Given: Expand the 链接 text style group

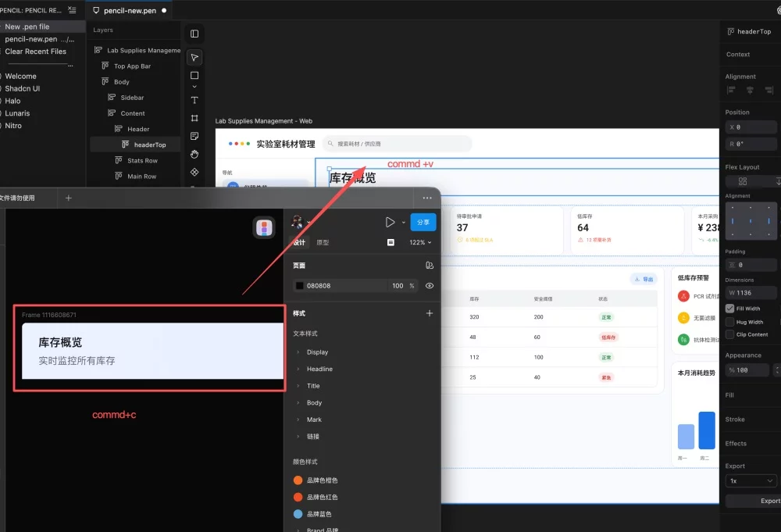Looking at the screenshot, I should click(298, 437).
